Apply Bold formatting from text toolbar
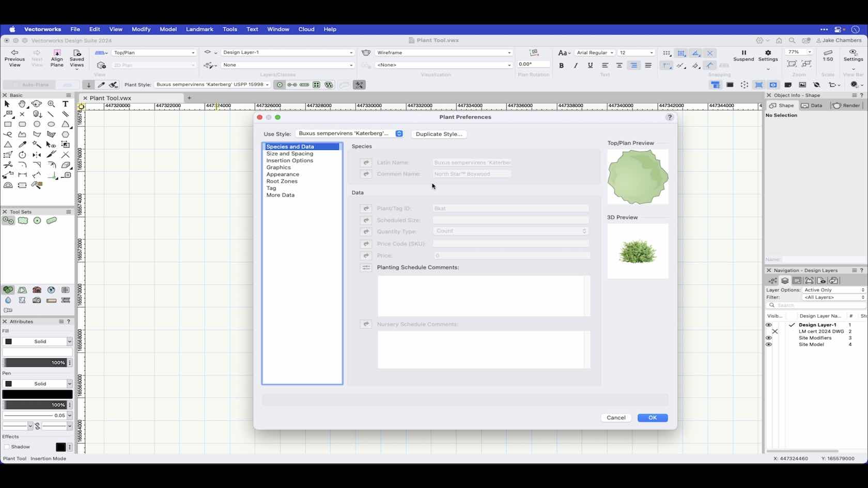Image resolution: width=868 pixels, height=488 pixels. click(x=561, y=65)
